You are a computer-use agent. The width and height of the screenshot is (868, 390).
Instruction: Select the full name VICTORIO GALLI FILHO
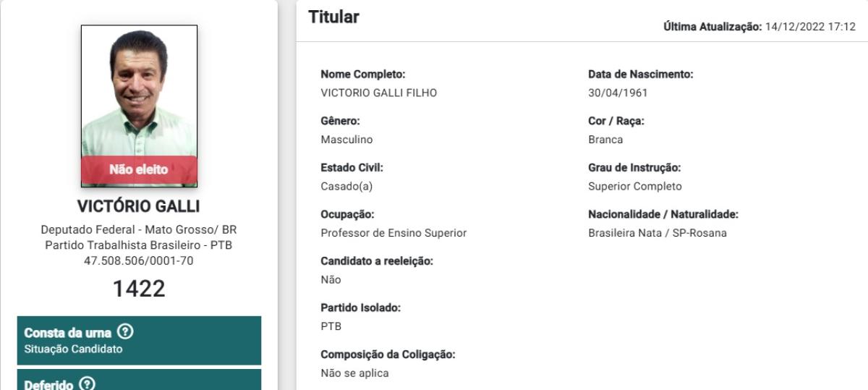click(378, 93)
